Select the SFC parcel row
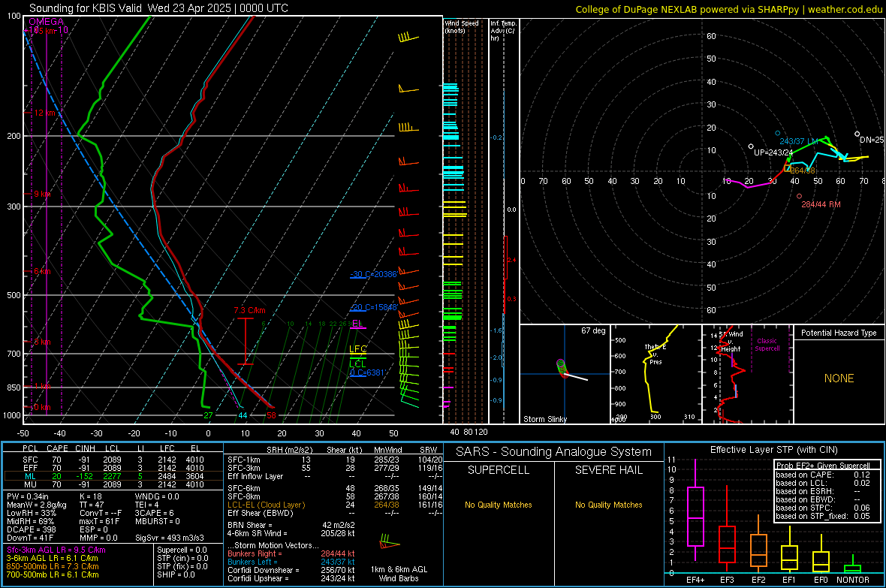Screen dimensions: 886x588 [113, 460]
